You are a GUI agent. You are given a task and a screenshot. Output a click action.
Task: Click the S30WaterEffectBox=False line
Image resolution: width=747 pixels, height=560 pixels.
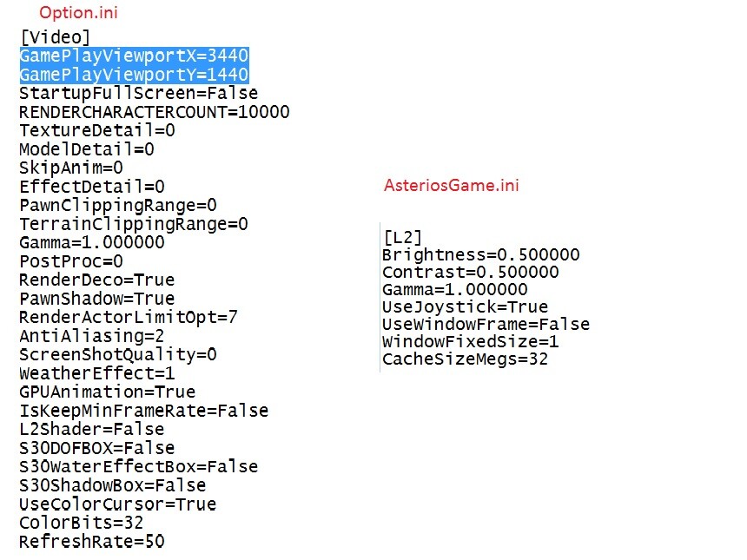pos(138,467)
